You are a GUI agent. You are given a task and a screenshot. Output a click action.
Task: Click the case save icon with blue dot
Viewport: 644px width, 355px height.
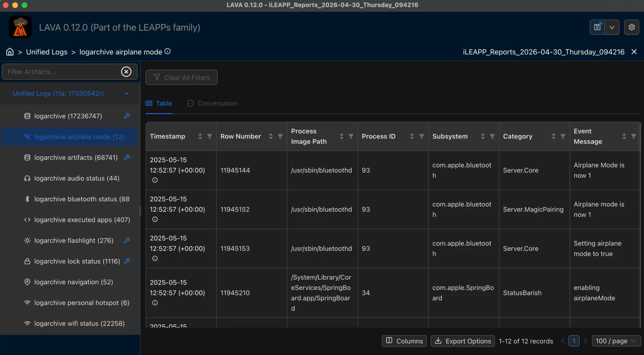coord(597,27)
